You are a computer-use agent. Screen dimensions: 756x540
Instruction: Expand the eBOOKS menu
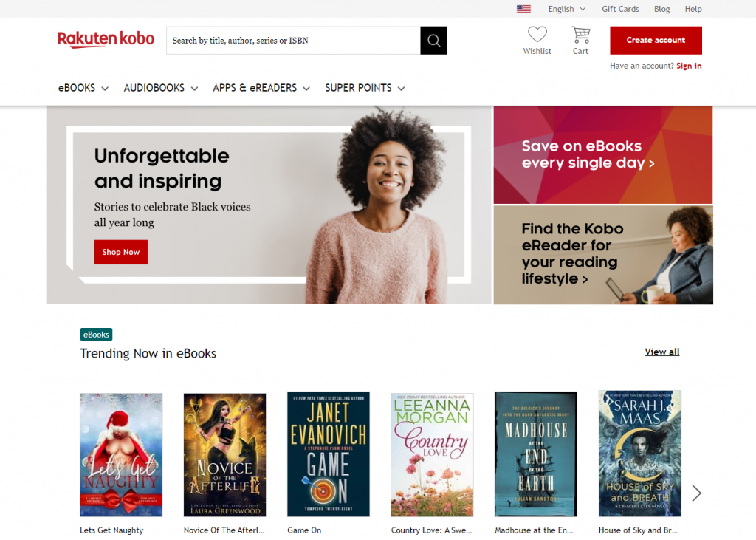click(x=83, y=88)
